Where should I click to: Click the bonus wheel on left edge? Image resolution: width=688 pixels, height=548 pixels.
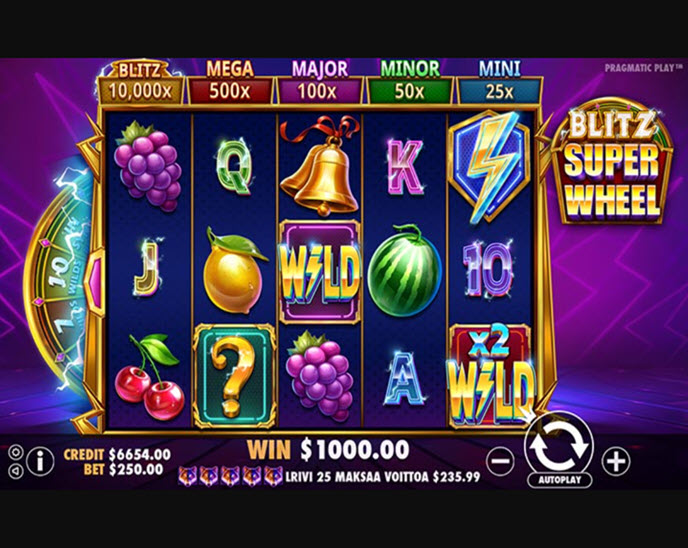point(61,281)
